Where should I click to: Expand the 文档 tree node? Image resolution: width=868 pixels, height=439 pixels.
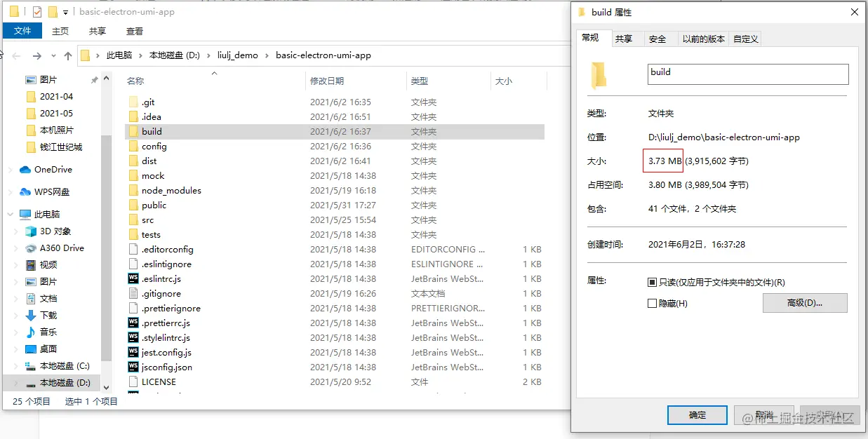[x=18, y=299]
